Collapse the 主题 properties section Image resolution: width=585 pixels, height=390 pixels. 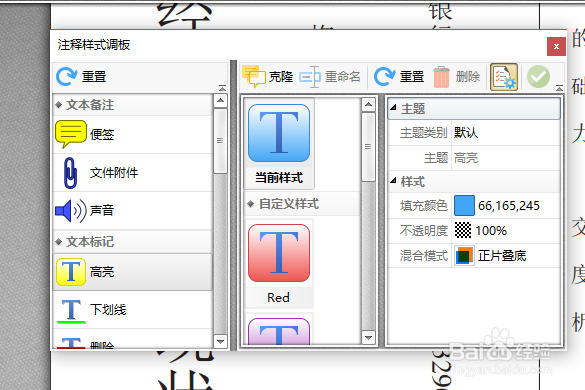(393, 108)
